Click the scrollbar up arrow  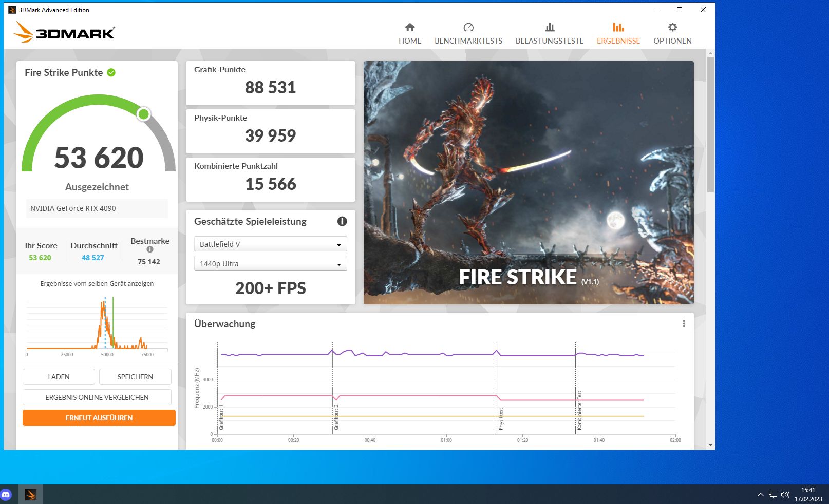(x=710, y=53)
